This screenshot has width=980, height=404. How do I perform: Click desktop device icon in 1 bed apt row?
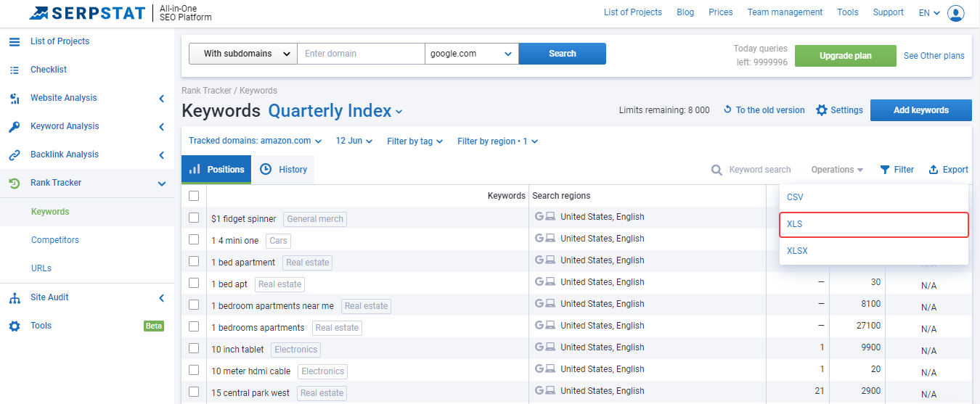pos(550,281)
